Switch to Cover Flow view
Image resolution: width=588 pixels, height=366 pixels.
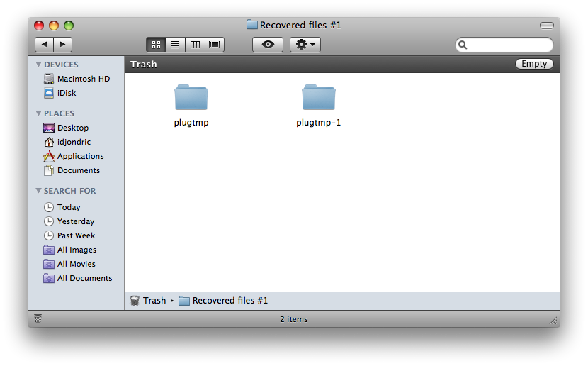215,45
